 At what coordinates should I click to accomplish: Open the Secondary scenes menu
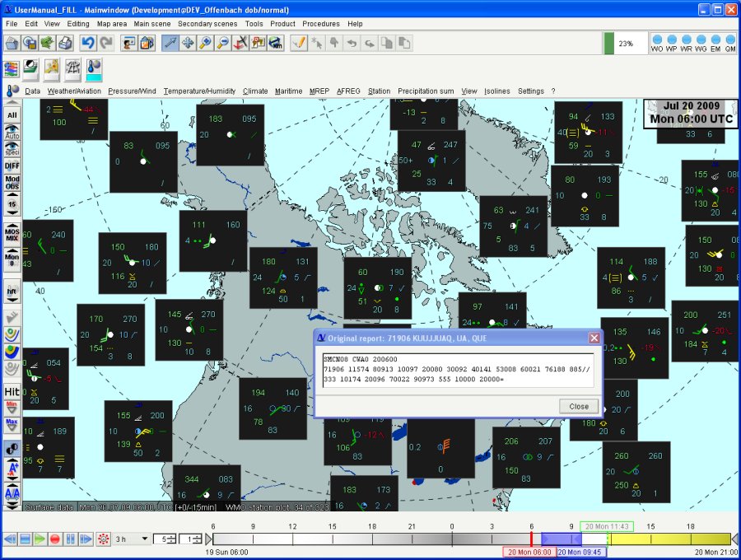pos(207,24)
